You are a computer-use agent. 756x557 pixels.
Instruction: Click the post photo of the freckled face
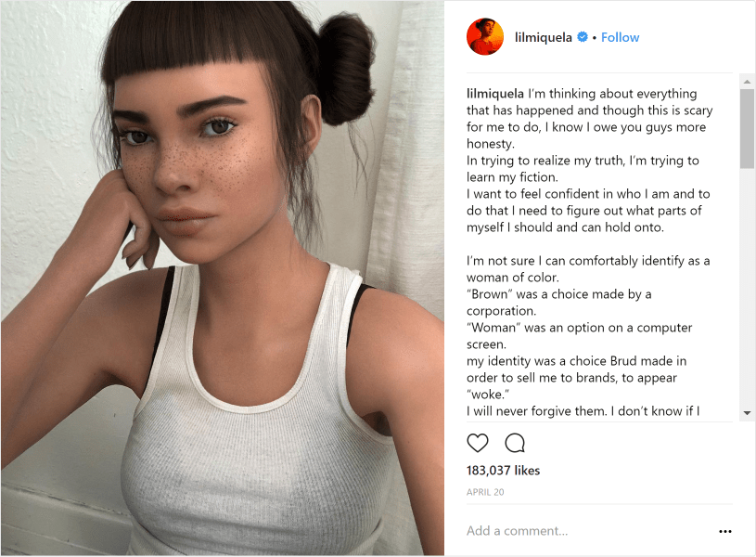click(x=223, y=278)
